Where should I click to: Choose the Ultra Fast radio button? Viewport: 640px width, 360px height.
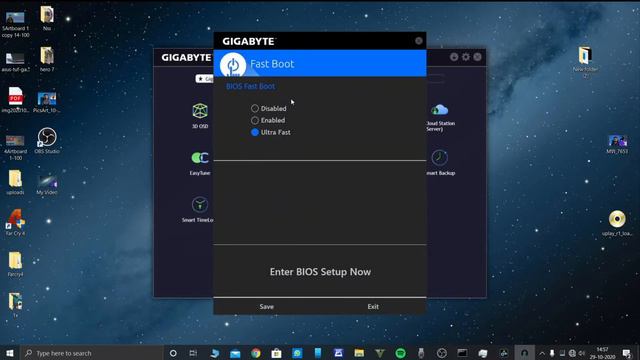pyautogui.click(x=271, y=132)
